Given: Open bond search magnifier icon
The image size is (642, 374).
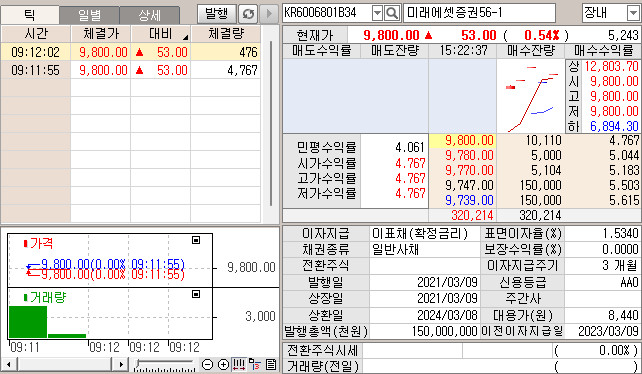Looking at the screenshot, I should pyautogui.click(x=392, y=13).
